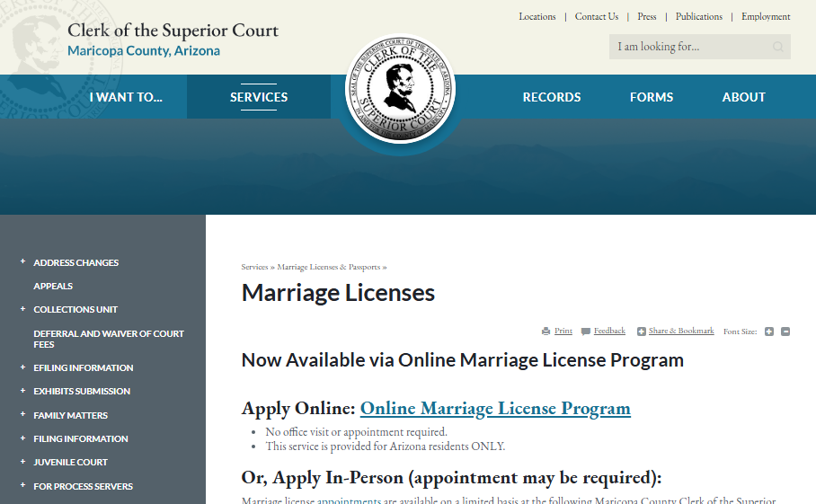The height and width of the screenshot is (504, 816).
Task: Expand the Address Changes sidebar section
Action: click(22, 262)
